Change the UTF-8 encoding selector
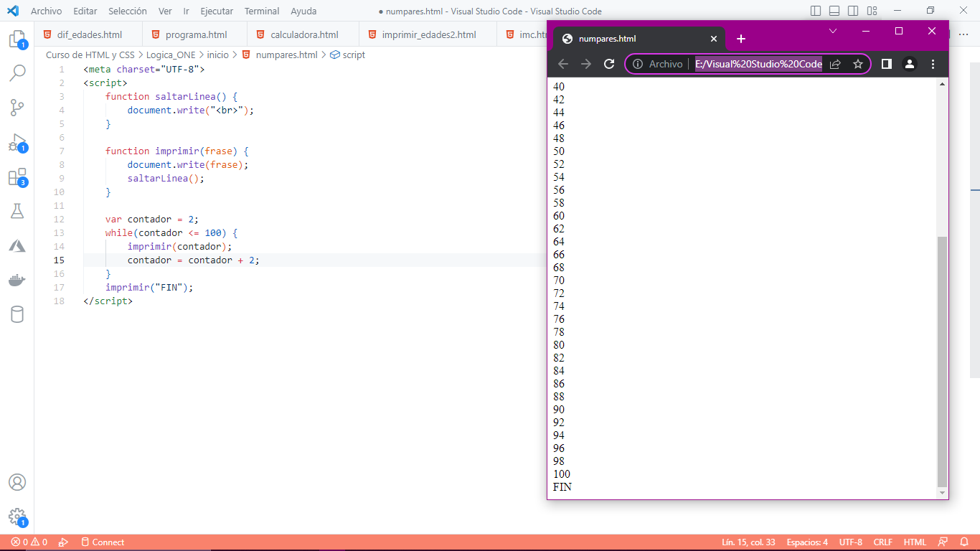Viewport: 980px width, 551px height. coord(851,542)
